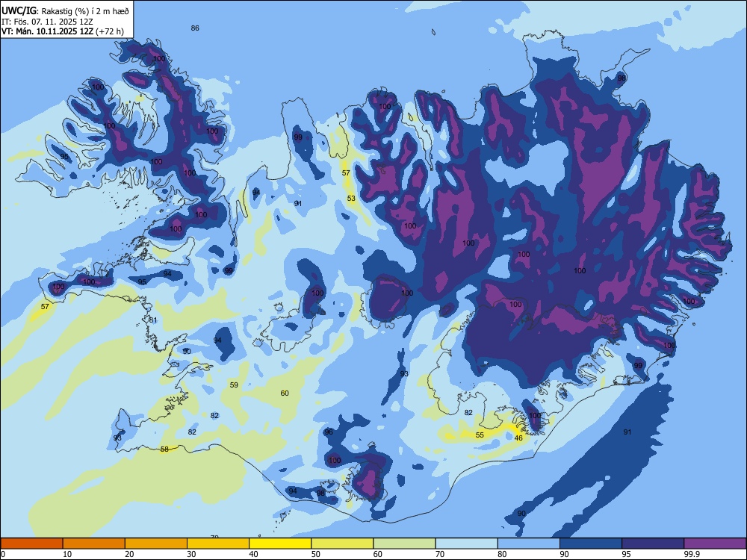Click the 86 value over the northern sea
The width and height of the screenshot is (747, 560).
pos(195,28)
